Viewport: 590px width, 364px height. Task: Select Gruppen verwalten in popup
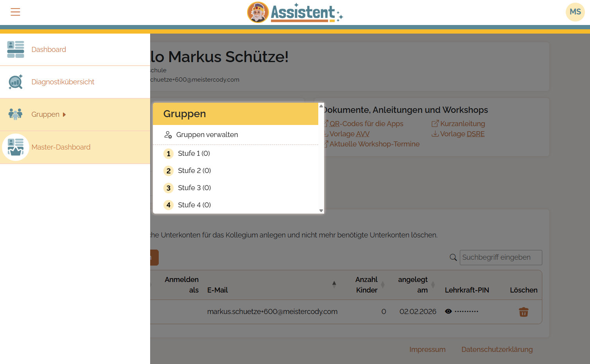pos(207,135)
